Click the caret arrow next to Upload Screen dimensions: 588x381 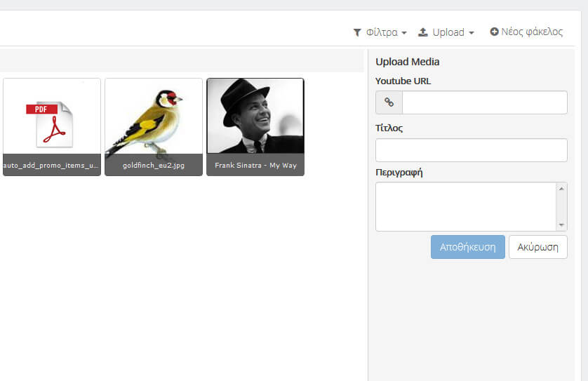click(472, 33)
